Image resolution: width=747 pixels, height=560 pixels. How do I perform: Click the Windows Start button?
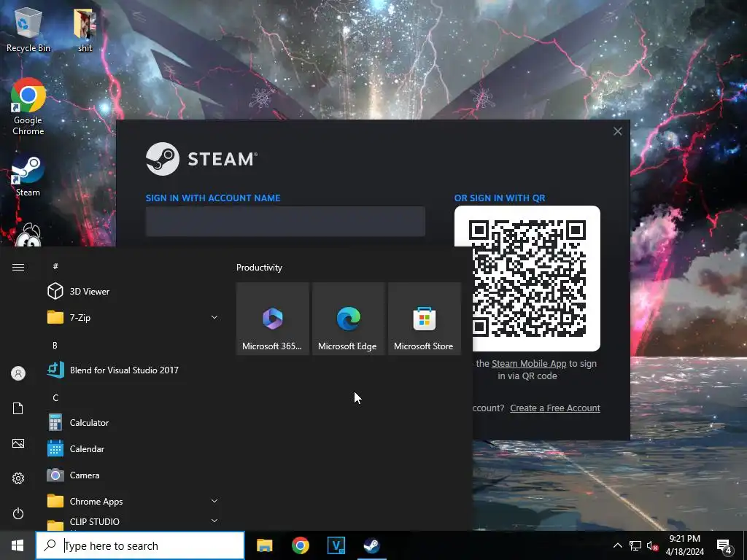tap(18, 545)
